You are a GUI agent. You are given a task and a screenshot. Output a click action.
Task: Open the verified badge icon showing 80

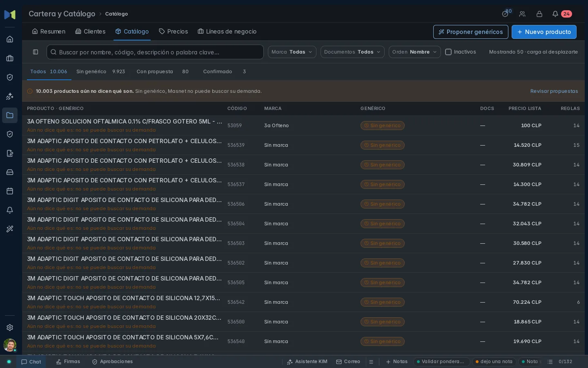[506, 14]
